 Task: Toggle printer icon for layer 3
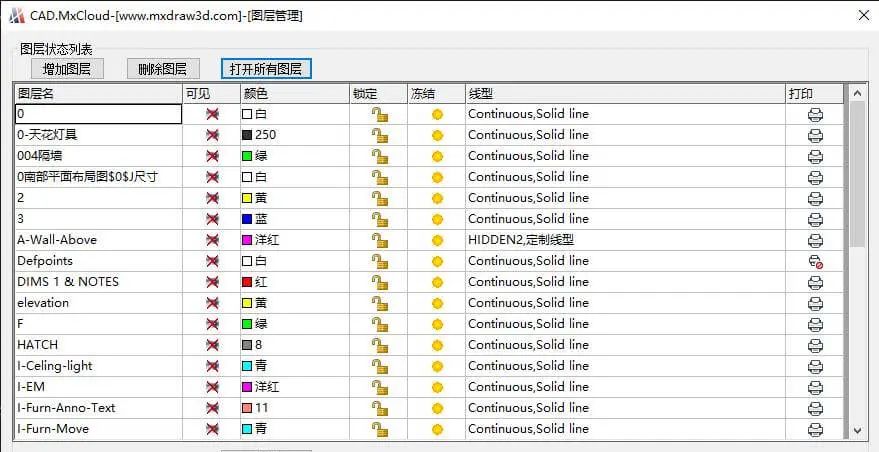(x=815, y=220)
